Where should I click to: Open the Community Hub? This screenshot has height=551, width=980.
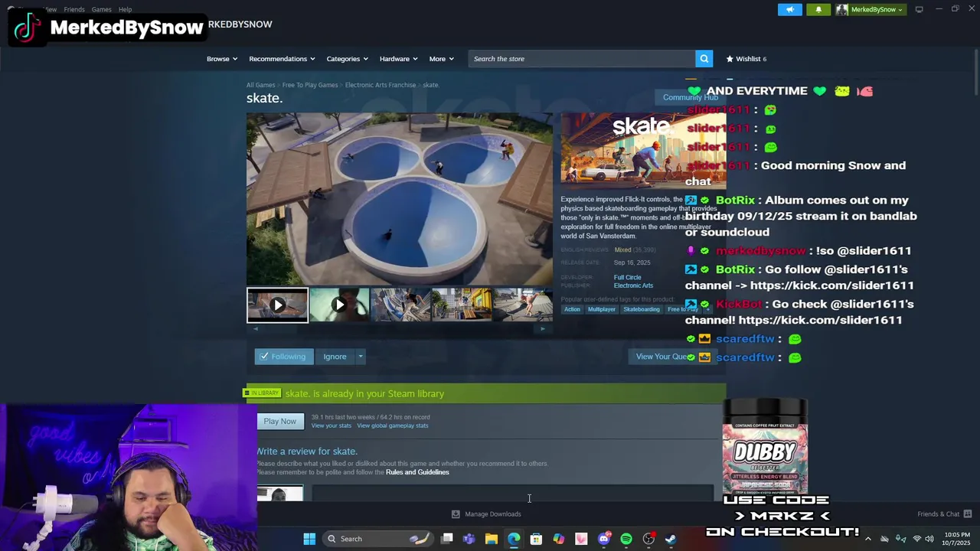point(690,97)
